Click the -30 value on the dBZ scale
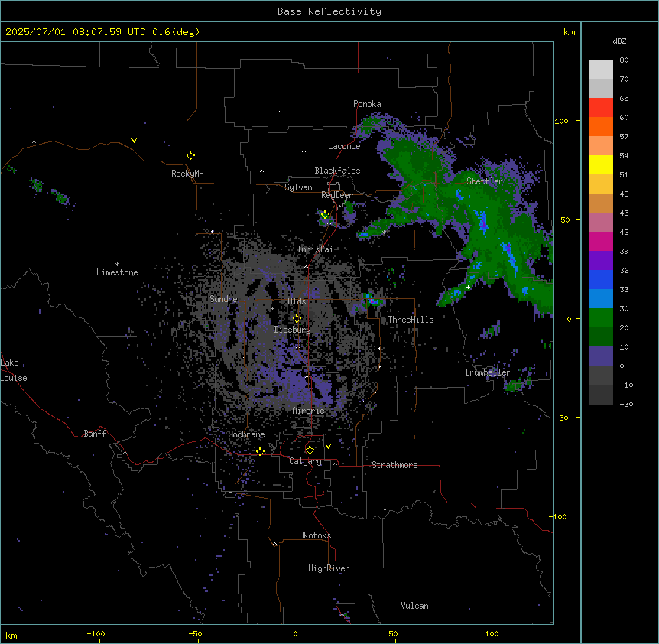659x644 pixels. (626, 405)
